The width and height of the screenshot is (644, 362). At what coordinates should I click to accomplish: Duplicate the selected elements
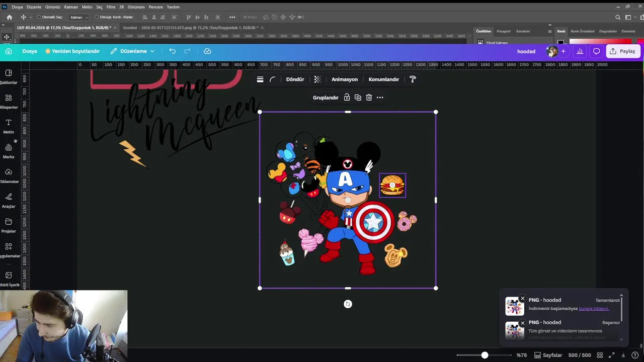coord(358,98)
